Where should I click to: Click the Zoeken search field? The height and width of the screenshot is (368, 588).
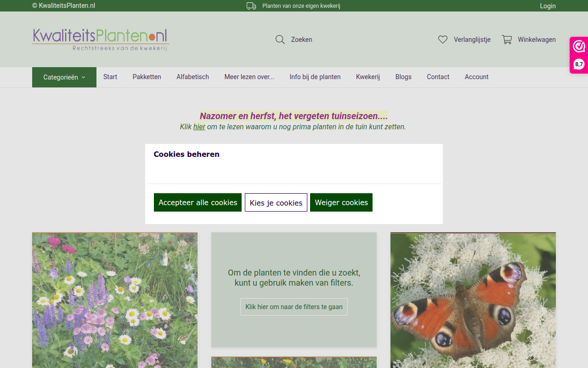[301, 40]
